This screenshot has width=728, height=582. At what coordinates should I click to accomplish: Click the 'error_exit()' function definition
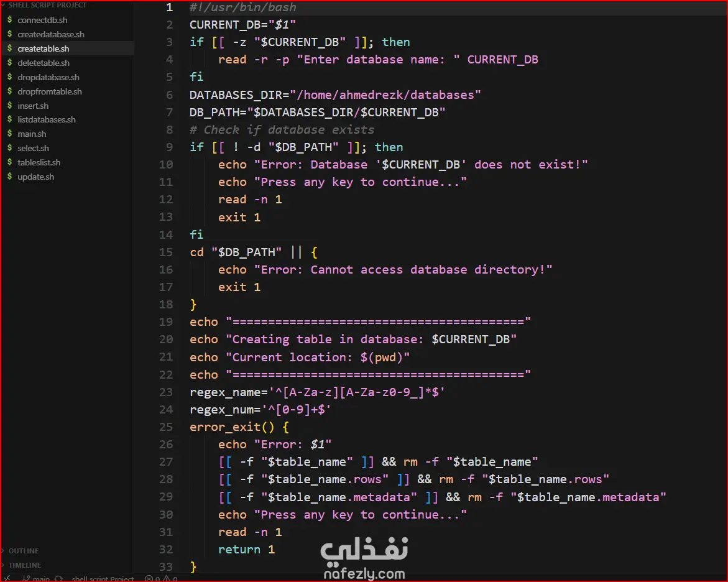239,427
